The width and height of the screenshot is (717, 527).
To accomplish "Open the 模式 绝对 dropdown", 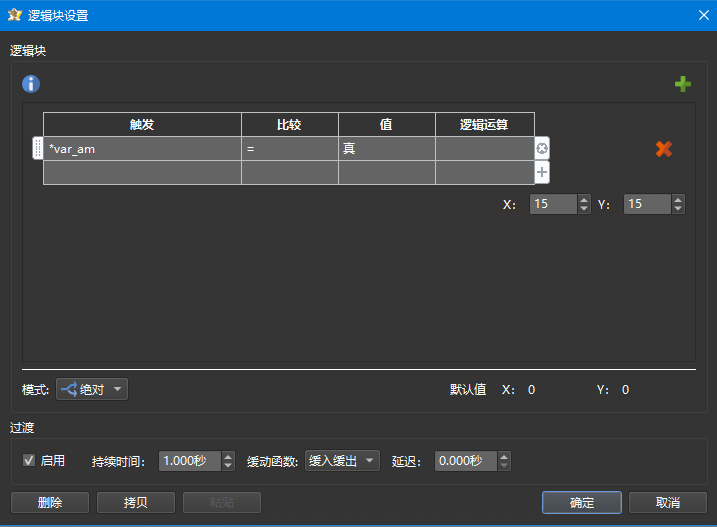I will click(x=92, y=389).
